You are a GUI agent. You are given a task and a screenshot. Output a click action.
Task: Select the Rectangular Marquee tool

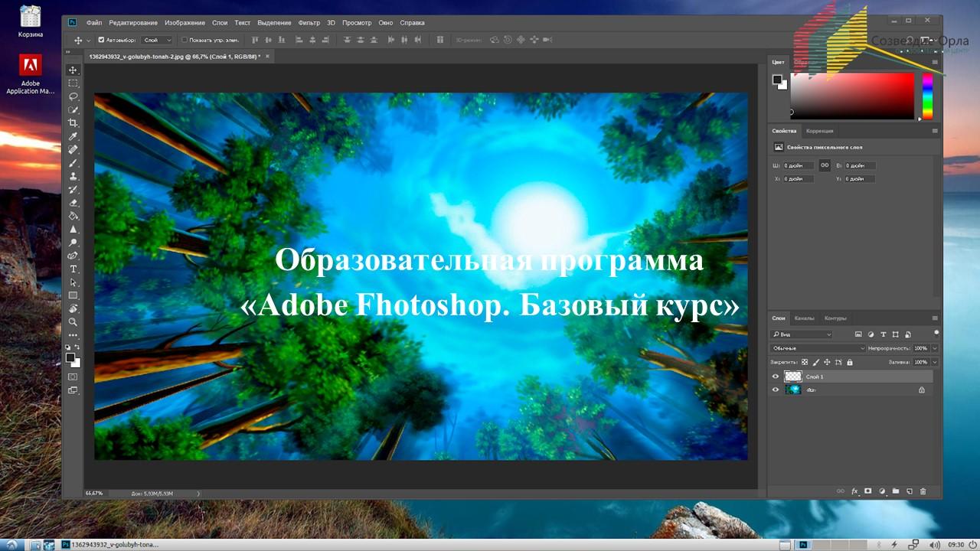tap(73, 83)
